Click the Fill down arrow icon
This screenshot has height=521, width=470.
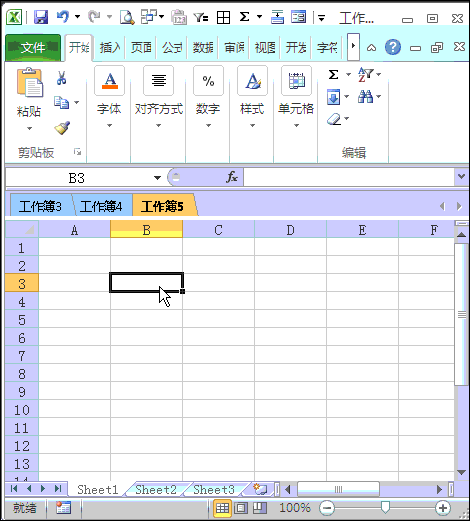[x=334, y=97]
